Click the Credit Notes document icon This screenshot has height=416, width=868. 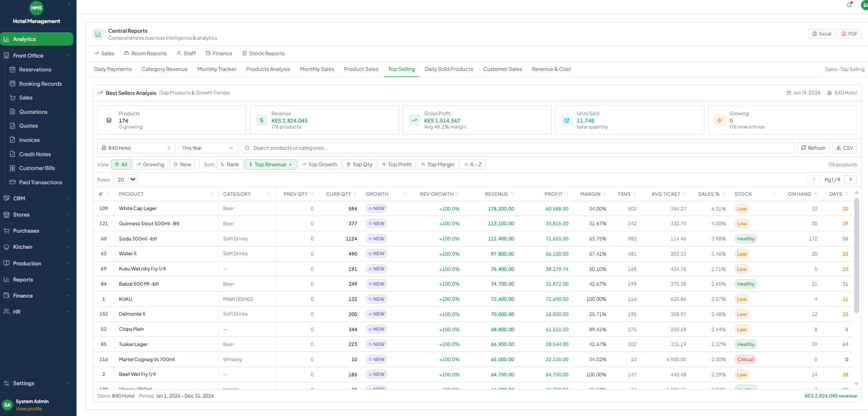(x=13, y=154)
